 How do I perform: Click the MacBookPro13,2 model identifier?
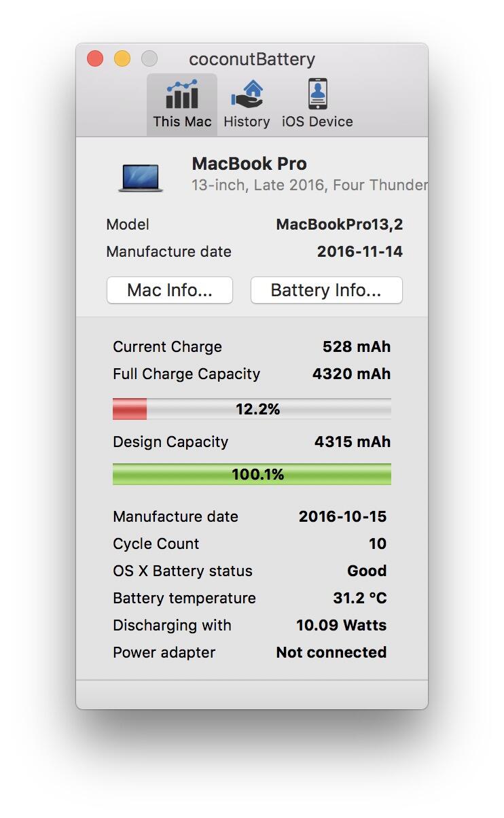tap(339, 224)
